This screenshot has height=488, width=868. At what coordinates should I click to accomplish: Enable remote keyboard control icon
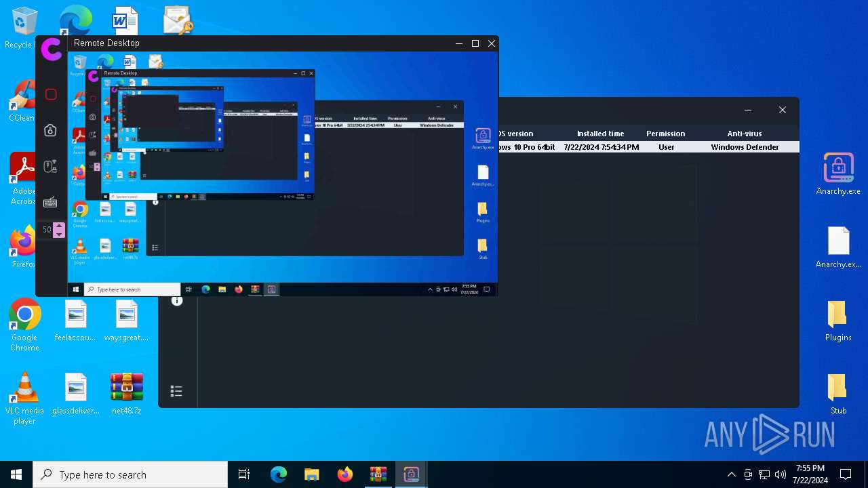[51, 202]
